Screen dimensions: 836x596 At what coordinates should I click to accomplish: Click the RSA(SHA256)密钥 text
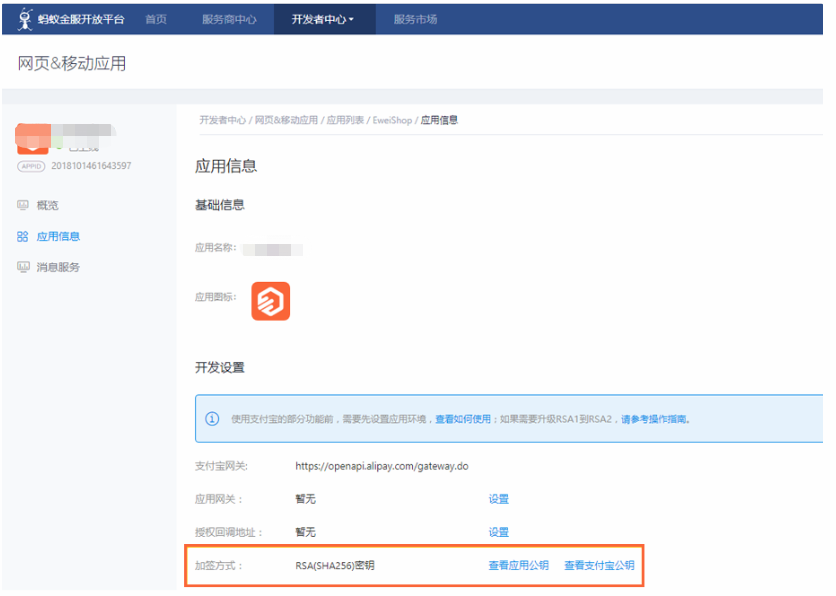point(335,566)
